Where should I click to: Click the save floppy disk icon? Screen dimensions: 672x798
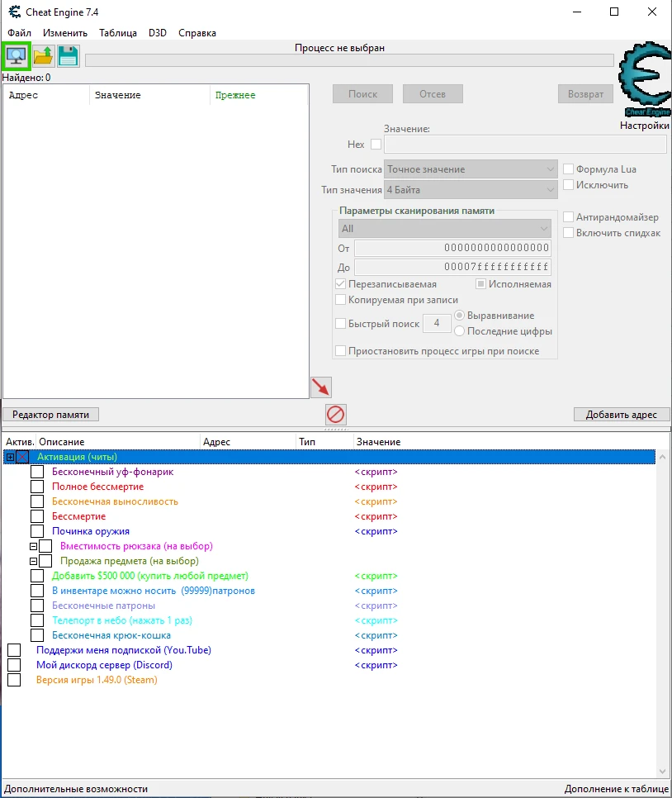coord(69,56)
